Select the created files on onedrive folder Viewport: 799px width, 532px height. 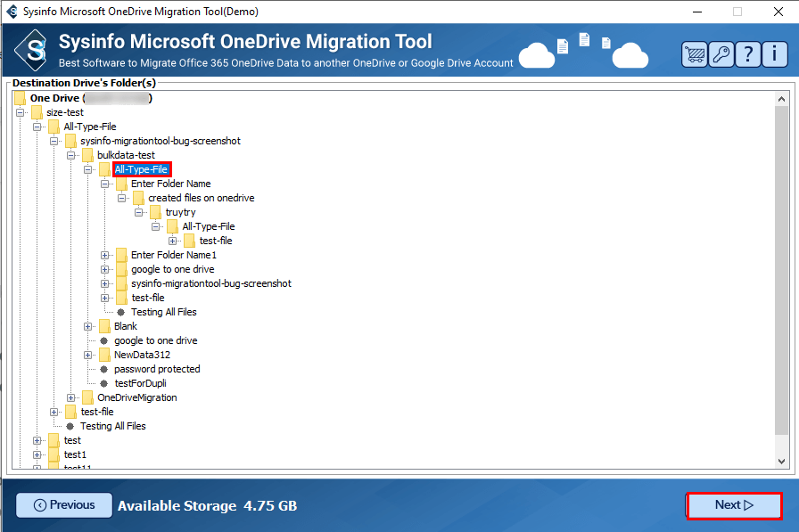click(202, 198)
